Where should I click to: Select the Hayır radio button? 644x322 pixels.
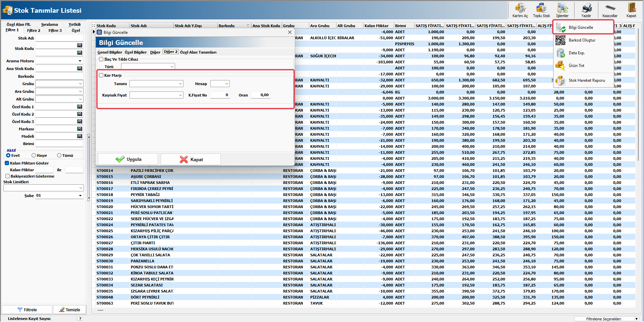[x=34, y=155]
